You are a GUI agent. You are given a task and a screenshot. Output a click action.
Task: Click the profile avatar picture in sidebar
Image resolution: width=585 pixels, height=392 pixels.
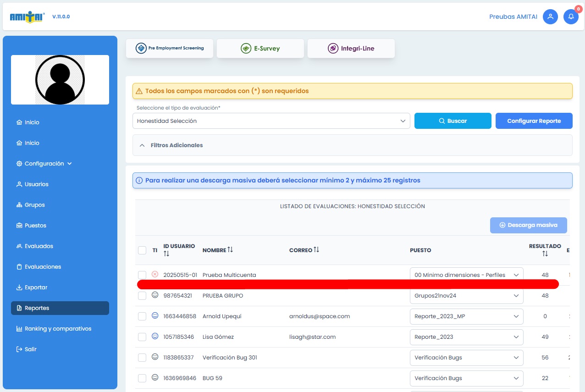pyautogui.click(x=60, y=80)
